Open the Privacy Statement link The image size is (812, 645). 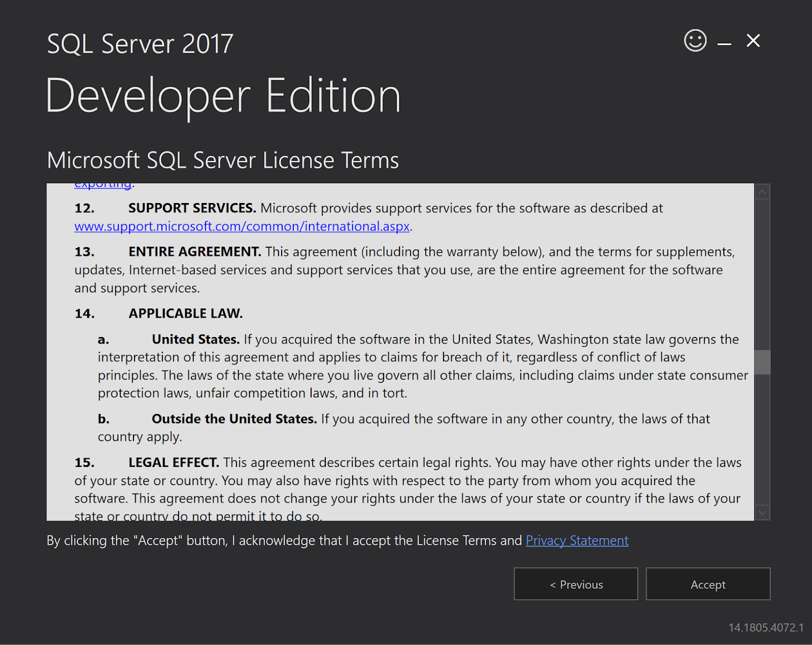[x=577, y=540]
